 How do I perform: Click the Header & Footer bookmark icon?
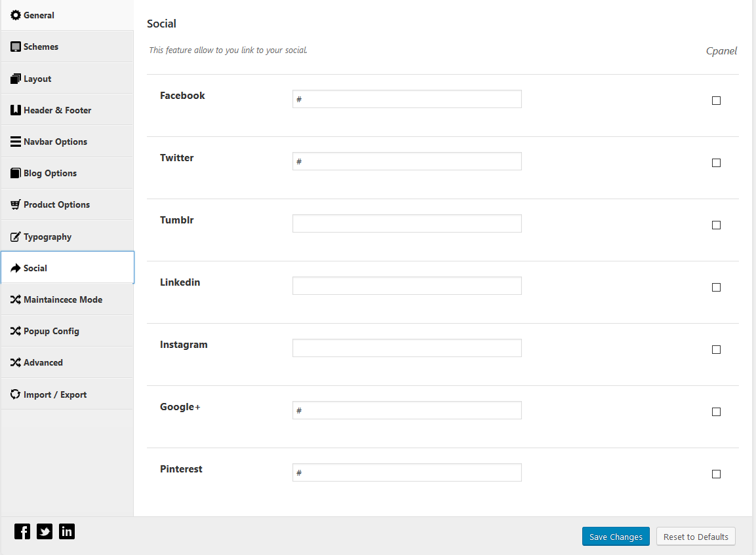point(16,110)
